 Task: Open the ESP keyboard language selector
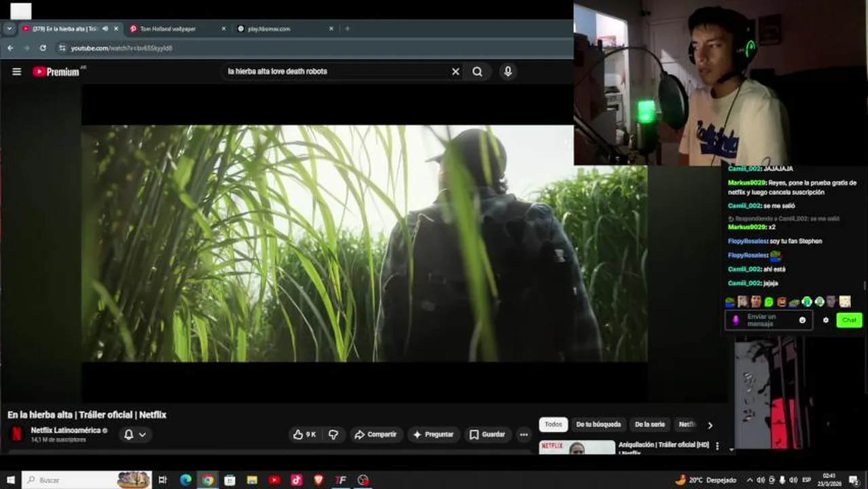coord(807,480)
